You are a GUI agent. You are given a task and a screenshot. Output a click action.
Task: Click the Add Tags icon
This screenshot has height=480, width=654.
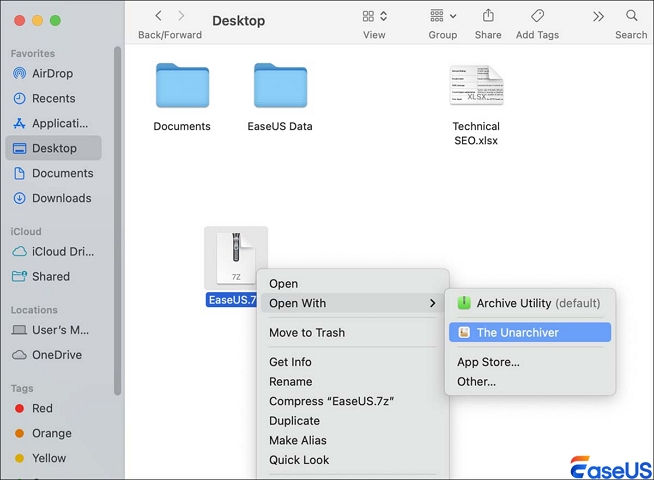click(x=537, y=16)
